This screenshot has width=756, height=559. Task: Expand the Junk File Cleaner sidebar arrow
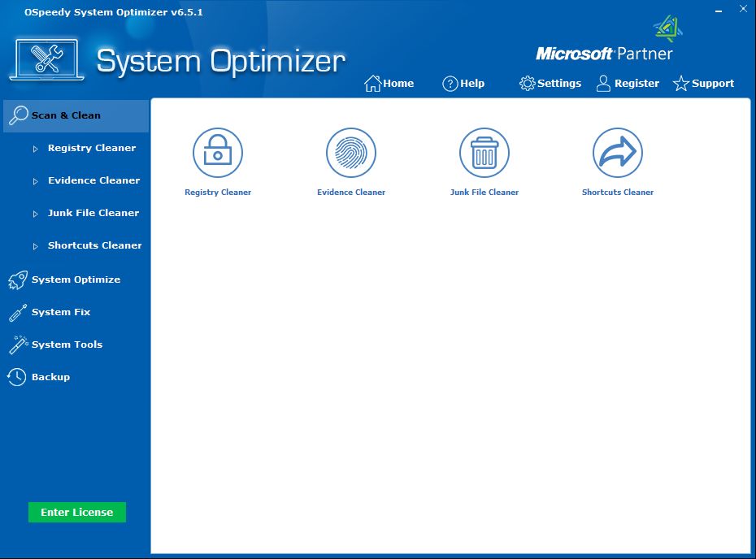pyautogui.click(x=35, y=214)
